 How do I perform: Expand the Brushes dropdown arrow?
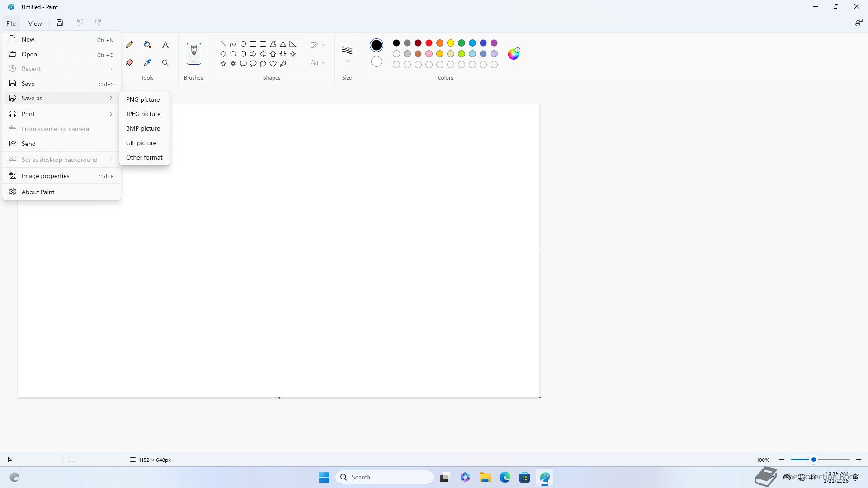pyautogui.click(x=193, y=61)
